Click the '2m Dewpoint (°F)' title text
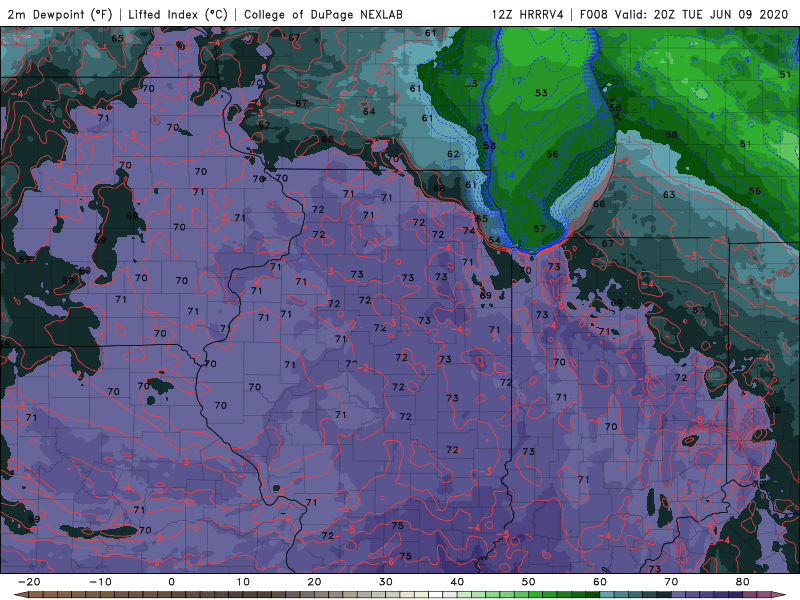Screen dimensions: 800x600 pos(60,14)
